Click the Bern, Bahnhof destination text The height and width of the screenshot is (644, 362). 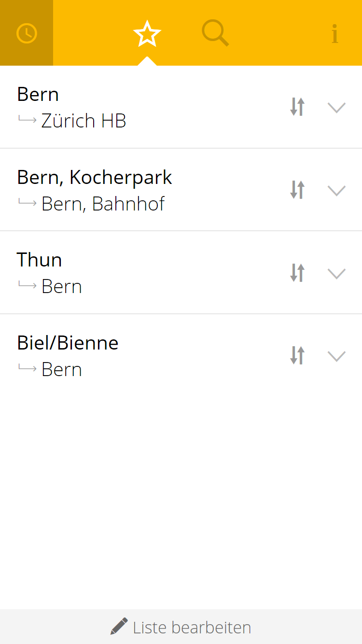(103, 204)
